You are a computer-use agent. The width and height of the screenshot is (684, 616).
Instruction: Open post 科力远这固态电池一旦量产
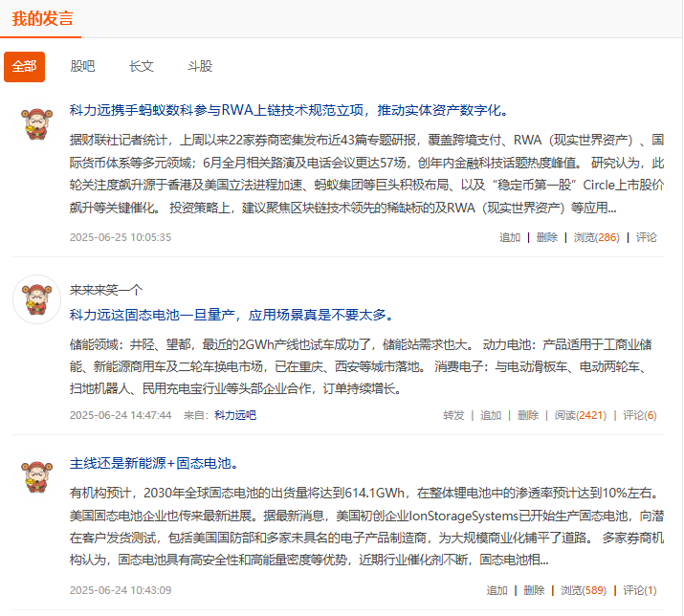tap(232, 315)
